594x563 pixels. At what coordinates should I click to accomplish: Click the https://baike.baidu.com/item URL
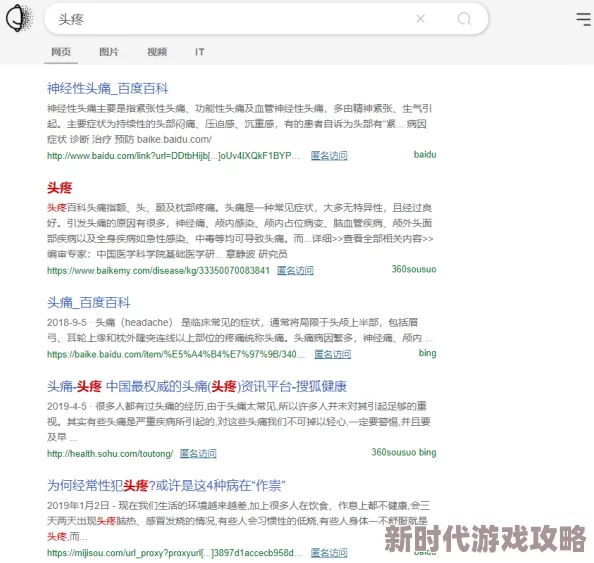point(176,354)
